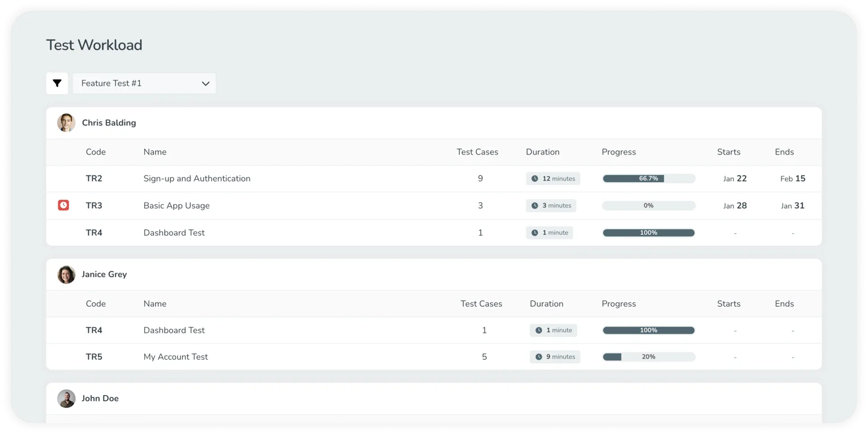Open the Dashboard Test entry under Janice Grey
Image resolution: width=868 pixels, height=434 pixels.
point(174,330)
